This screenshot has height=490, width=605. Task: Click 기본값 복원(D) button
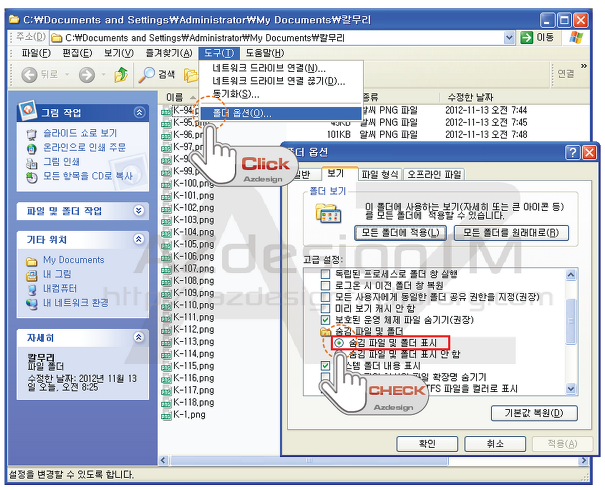[534, 413]
